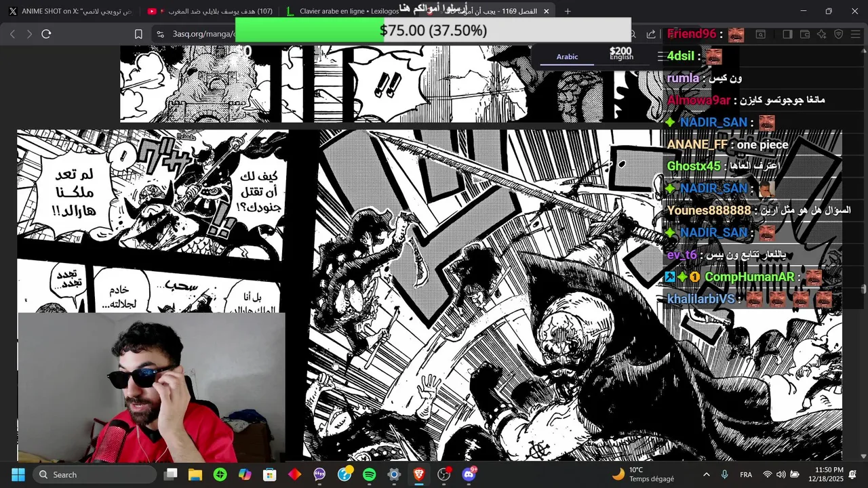Go back in browser history

(x=12, y=34)
